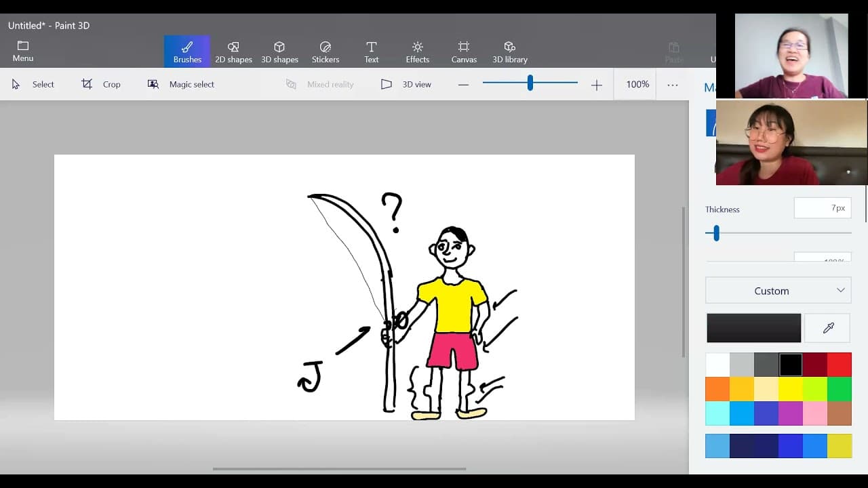Click the vertical canvas scrollbar
The width and height of the screenshot is (868, 488).
click(x=684, y=281)
